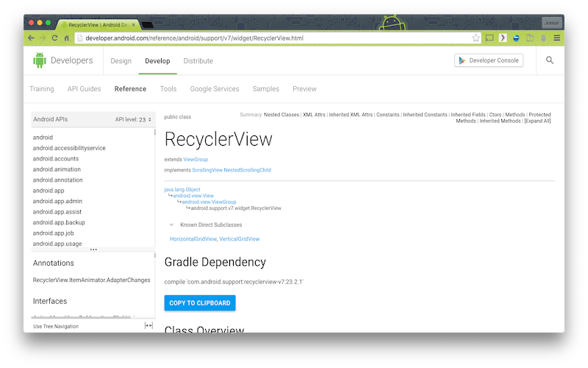
Task: Jump to XML Attrs summary
Action: (315, 115)
